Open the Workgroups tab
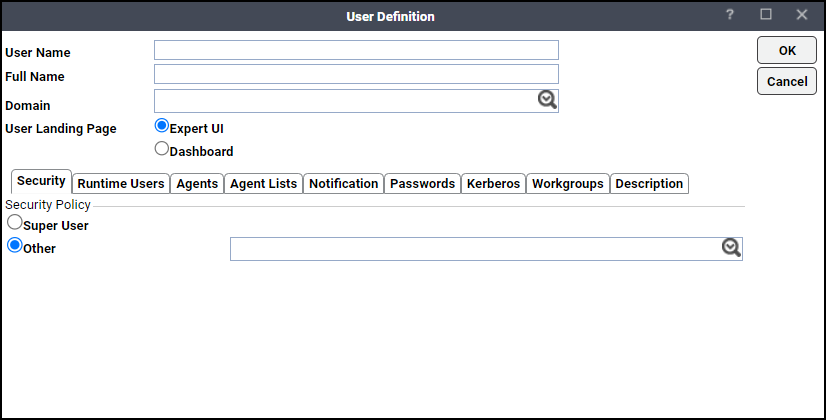Viewport: 826px width, 420px height. [x=568, y=183]
